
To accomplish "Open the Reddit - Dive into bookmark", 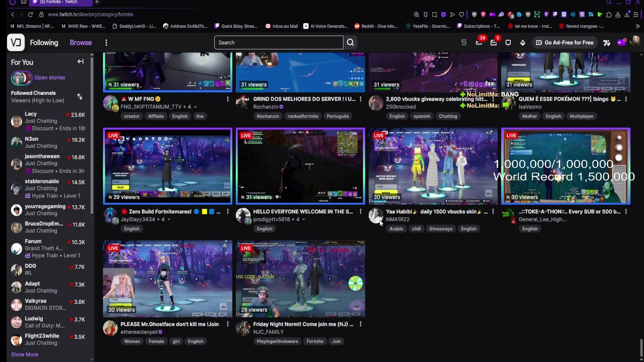I will 376,26.
